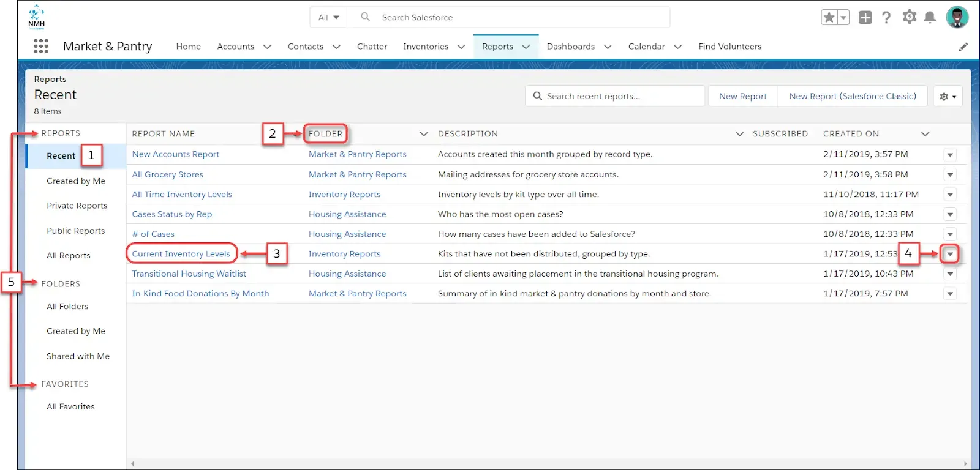Viewport: 980px width, 470px height.
Task: Expand the Dashboards tab dropdown chevron
Action: pyautogui.click(x=608, y=47)
